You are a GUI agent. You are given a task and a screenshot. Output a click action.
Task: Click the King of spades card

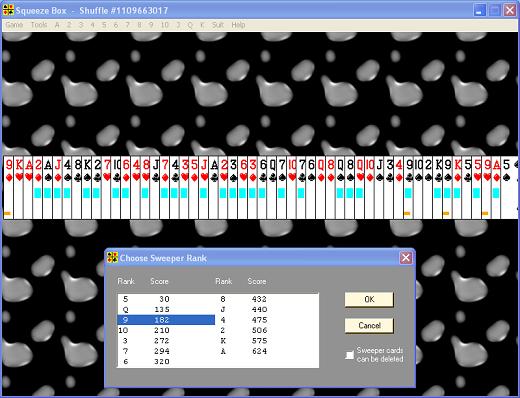tap(87, 188)
